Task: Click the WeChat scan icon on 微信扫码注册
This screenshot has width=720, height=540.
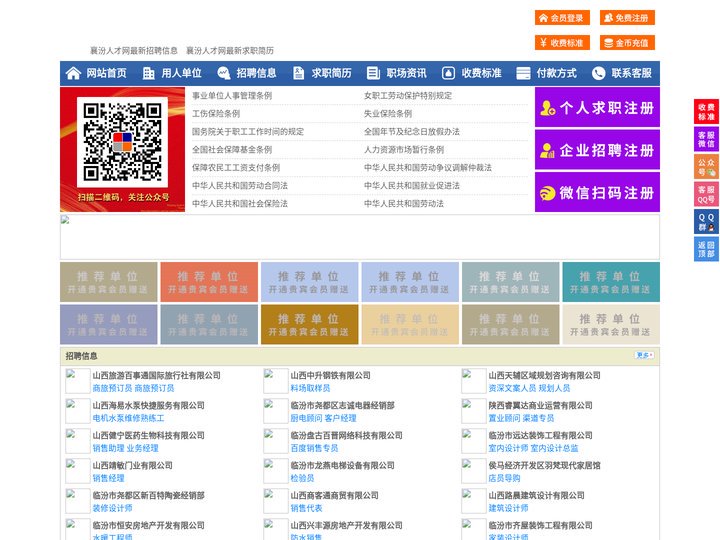Action: (547, 193)
